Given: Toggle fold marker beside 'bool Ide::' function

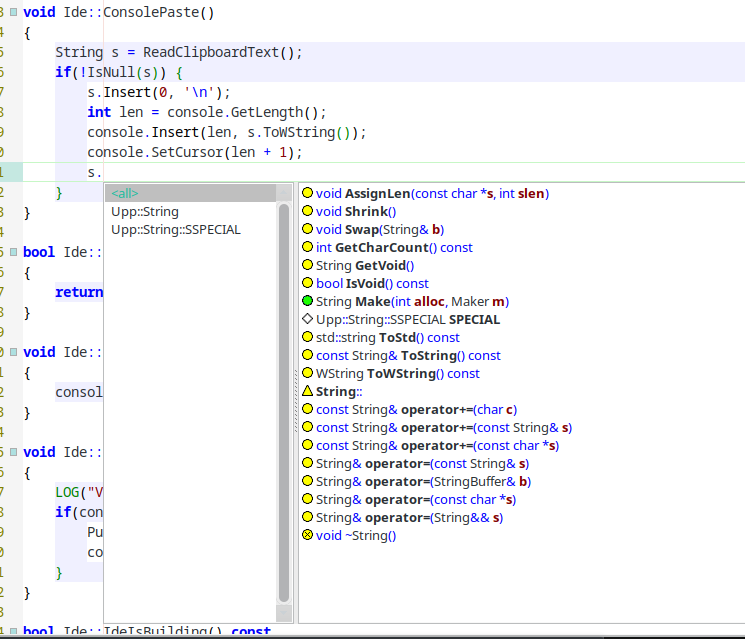Looking at the screenshot, I should click(x=13, y=252).
